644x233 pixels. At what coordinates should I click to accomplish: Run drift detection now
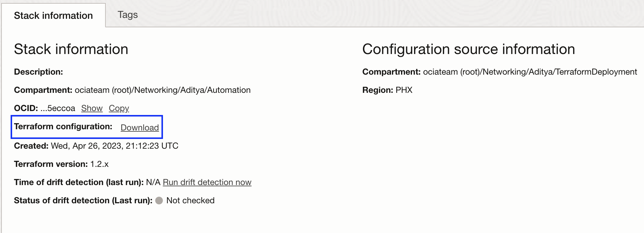(207, 182)
